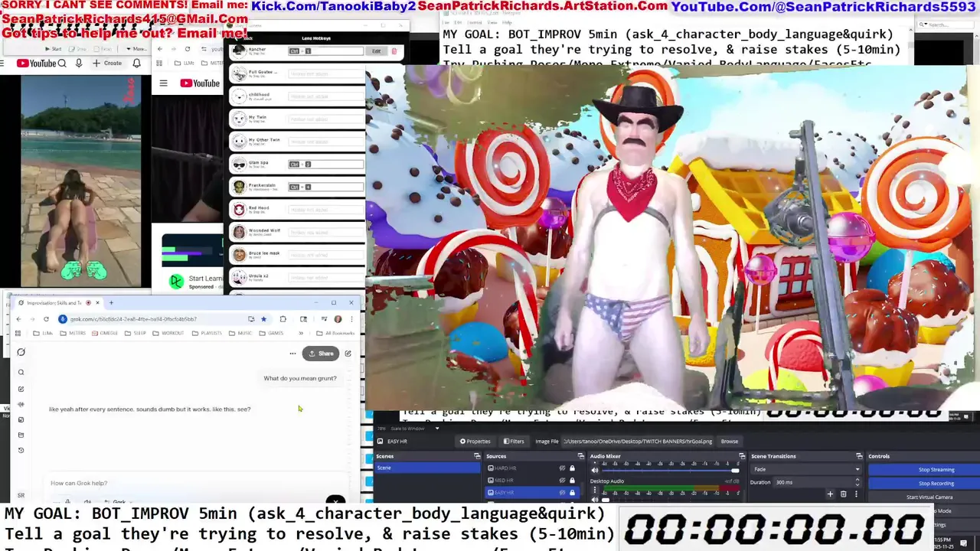Click the SR account avatar in Grok sidebar
This screenshot has height=551, width=980.
[21, 495]
